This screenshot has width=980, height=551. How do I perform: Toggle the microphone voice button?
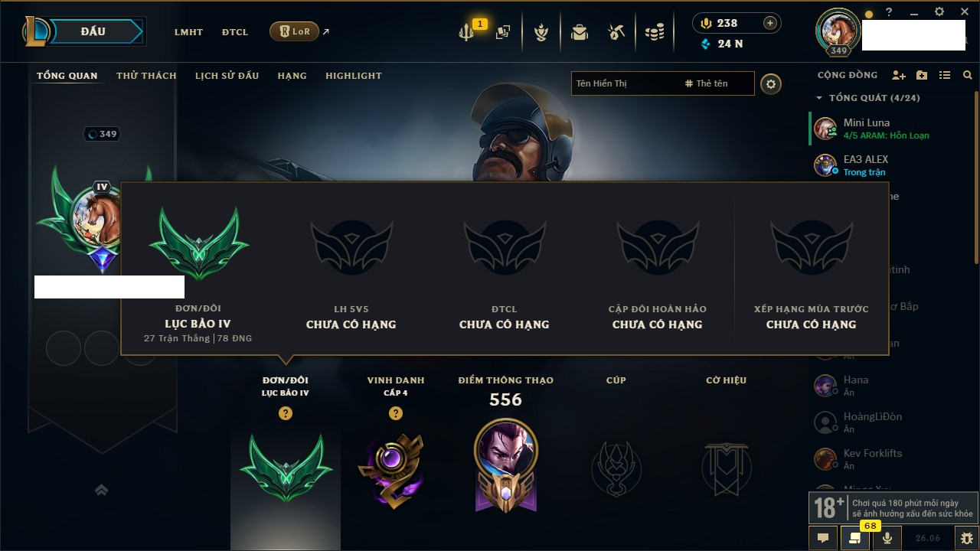pyautogui.click(x=887, y=538)
